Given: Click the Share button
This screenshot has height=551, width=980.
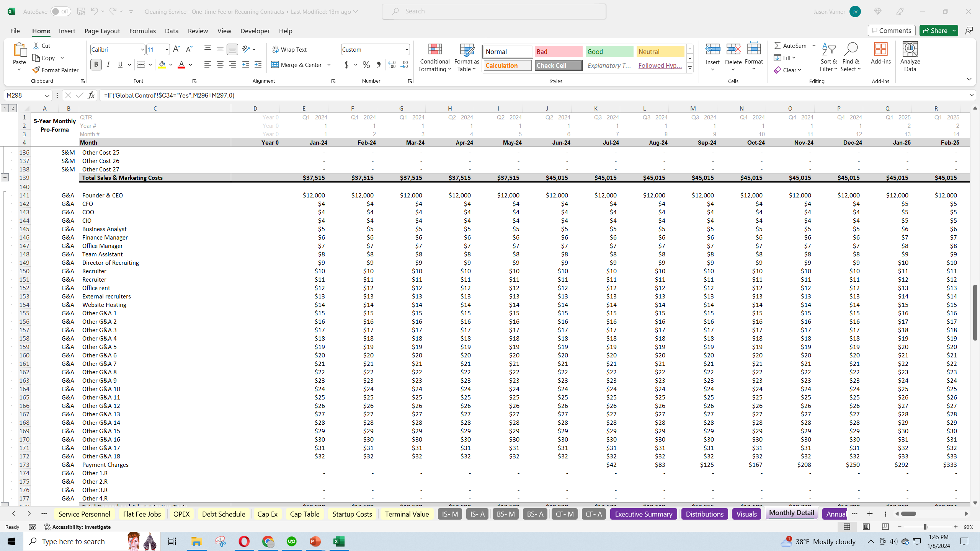Looking at the screenshot, I should 936,30.
